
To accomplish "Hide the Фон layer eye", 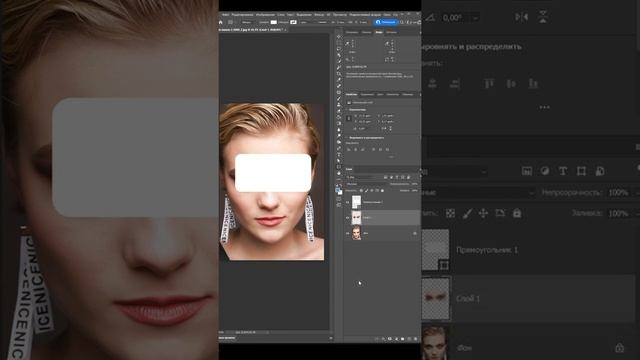I will pyautogui.click(x=347, y=233).
